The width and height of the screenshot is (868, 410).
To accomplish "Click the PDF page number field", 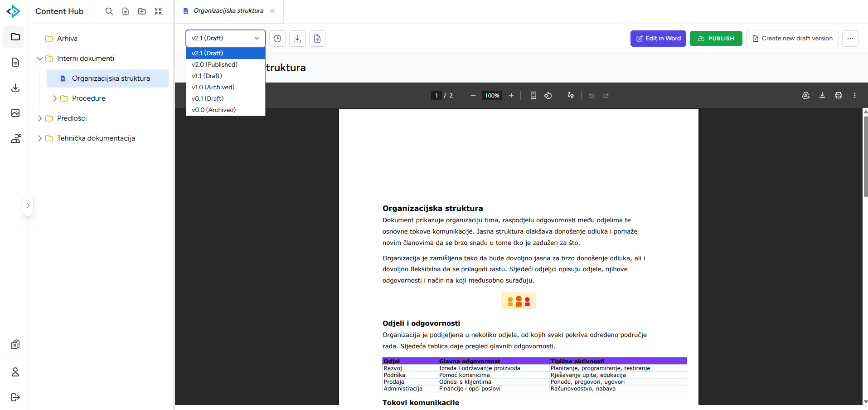I will (436, 95).
